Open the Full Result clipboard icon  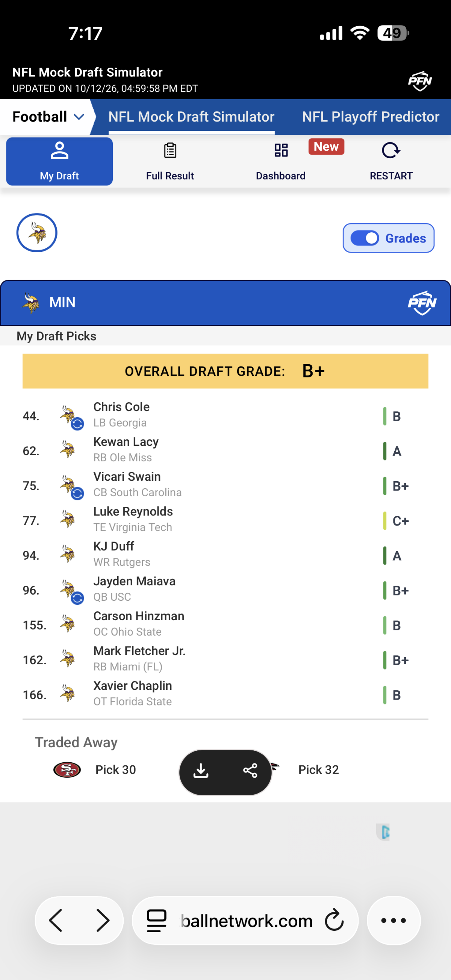[170, 150]
